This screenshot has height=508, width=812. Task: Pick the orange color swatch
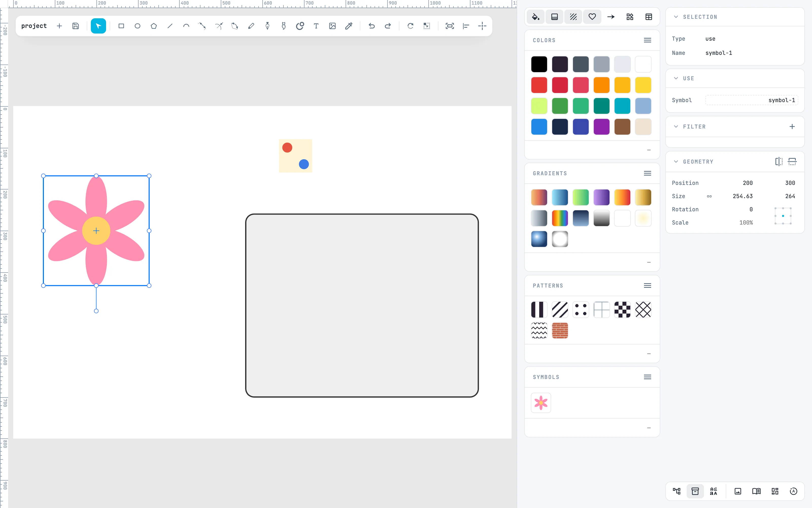tap(601, 85)
